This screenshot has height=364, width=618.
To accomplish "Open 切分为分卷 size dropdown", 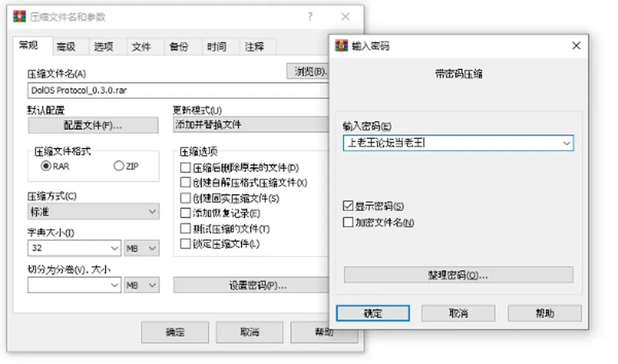I will [74, 285].
